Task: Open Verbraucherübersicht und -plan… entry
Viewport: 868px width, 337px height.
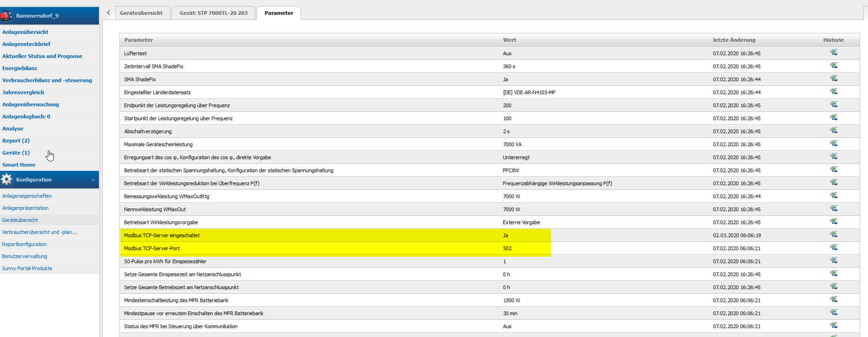Action: pyautogui.click(x=39, y=232)
